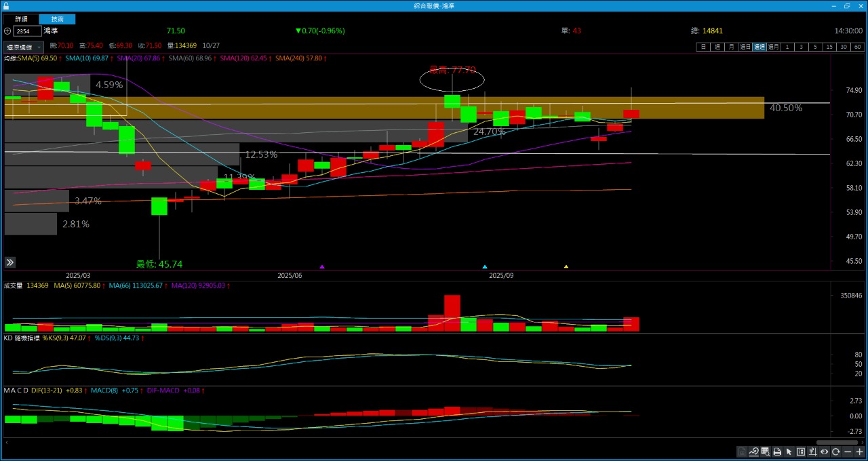The height and width of the screenshot is (461, 868).
Task: Toggle the crosshair candle inspection tool
Action: click(812, 452)
